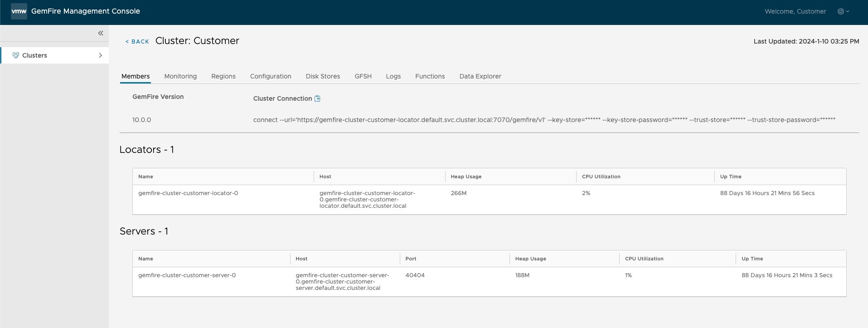
Task: Open the Regions tab
Action: 223,76
